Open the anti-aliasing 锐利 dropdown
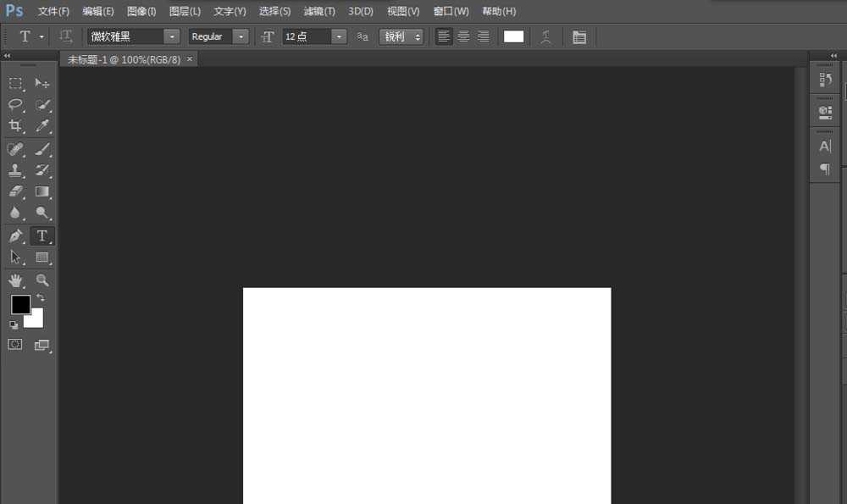The height and width of the screenshot is (504, 847). pos(401,36)
